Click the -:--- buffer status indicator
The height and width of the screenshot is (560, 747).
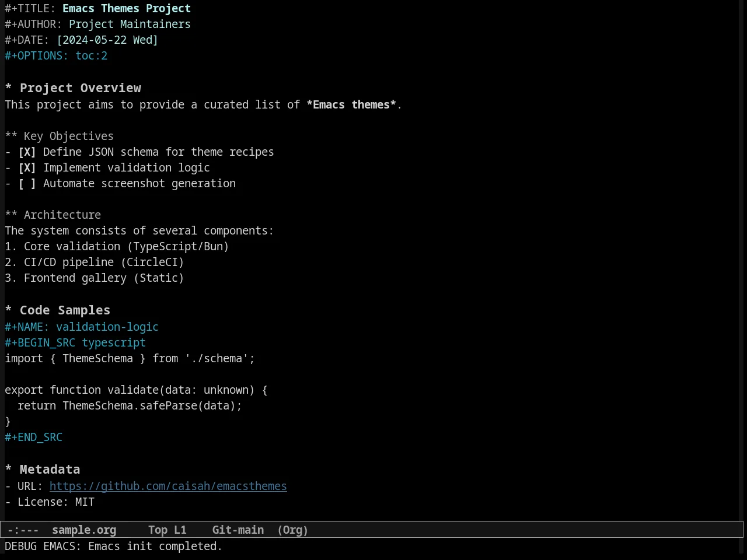click(x=23, y=530)
